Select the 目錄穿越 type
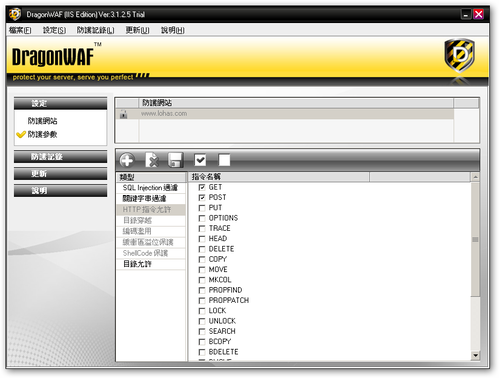This screenshot has width=499, height=378. tap(151, 221)
